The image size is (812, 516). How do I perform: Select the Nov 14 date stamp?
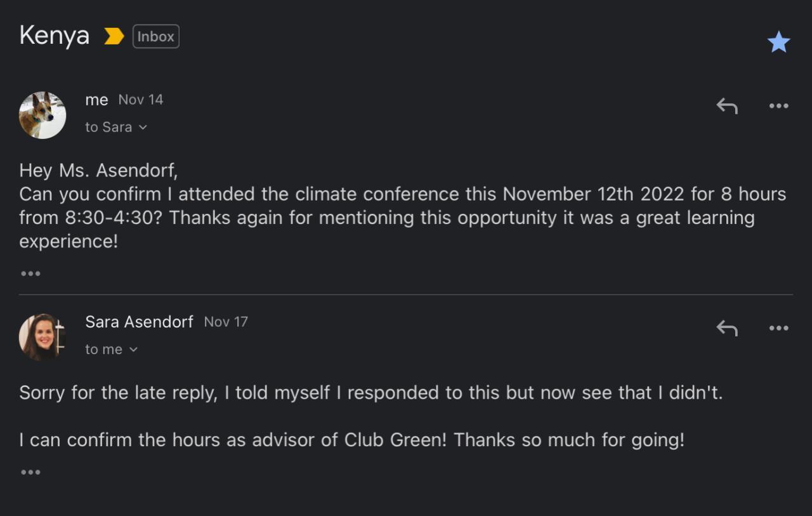tap(141, 100)
